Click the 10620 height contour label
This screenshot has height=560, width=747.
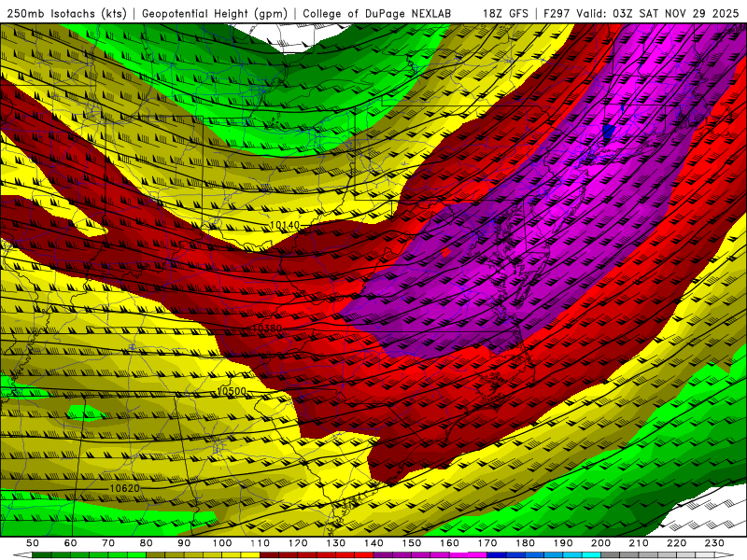[125, 488]
